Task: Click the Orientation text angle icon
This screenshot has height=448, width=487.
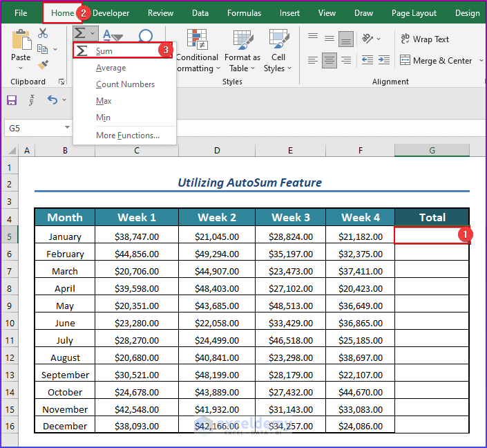Action: [x=367, y=39]
